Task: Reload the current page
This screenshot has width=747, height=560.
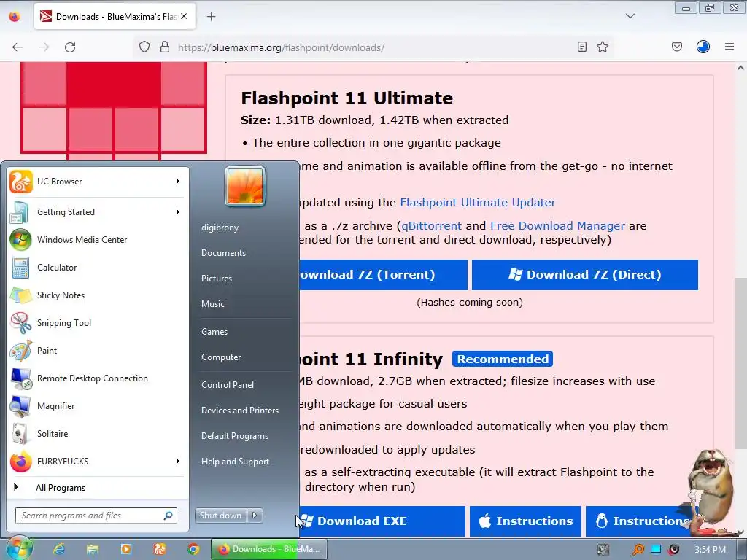Action: pos(70,47)
